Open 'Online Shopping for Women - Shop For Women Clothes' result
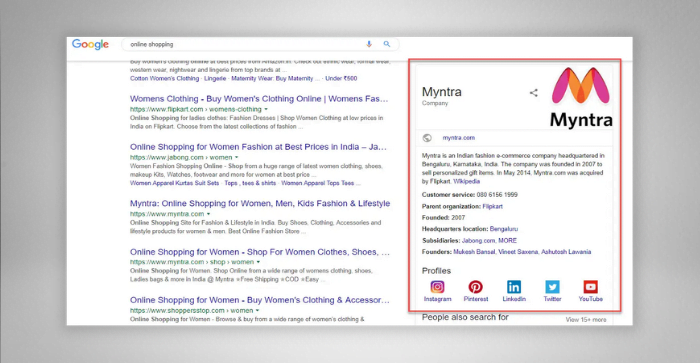This screenshot has width=700, height=363. [x=260, y=252]
